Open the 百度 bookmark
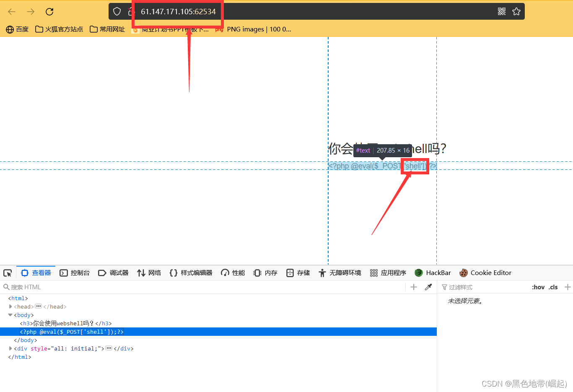Image resolution: width=573 pixels, height=392 pixels. pos(17,29)
